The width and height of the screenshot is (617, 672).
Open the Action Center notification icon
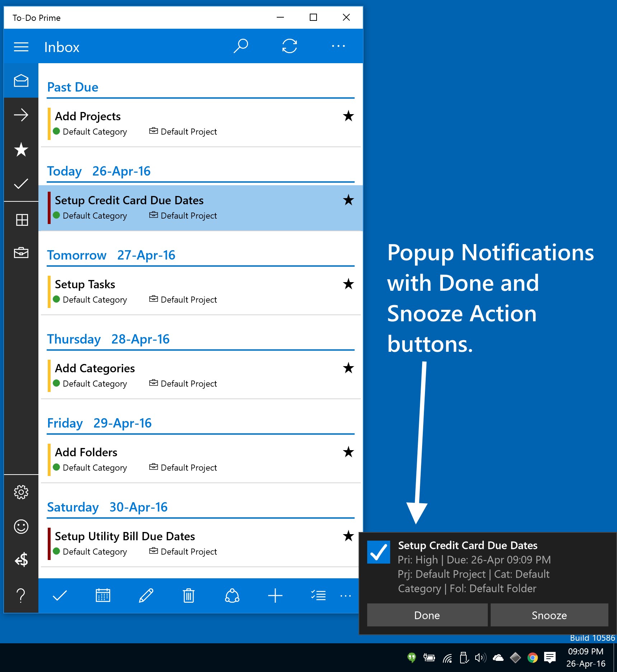[550, 657]
